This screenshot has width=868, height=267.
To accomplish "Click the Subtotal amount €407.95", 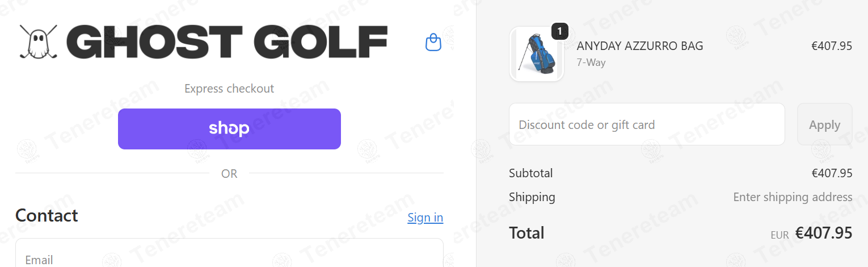I will pos(832,173).
